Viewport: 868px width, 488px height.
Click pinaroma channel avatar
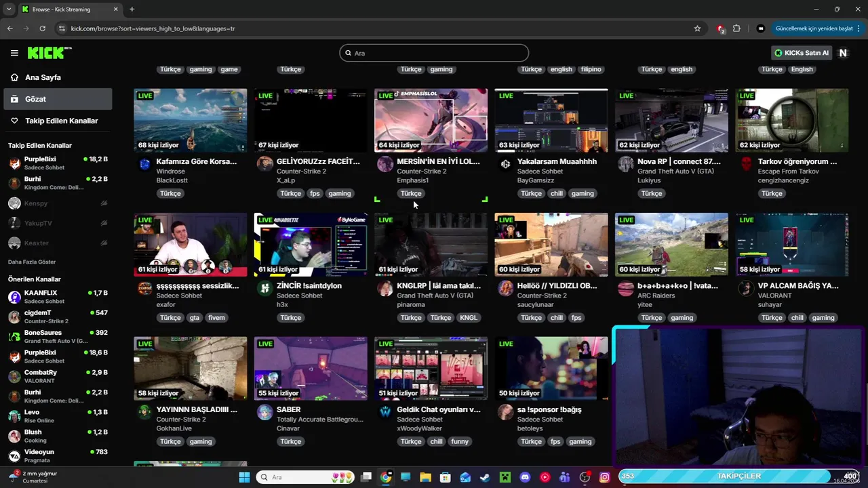tap(385, 288)
